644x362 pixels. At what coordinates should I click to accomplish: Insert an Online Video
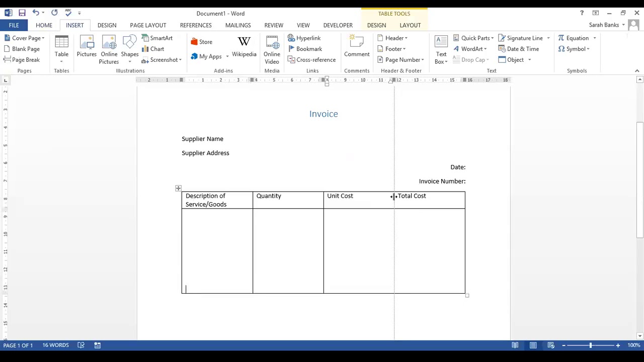click(x=272, y=50)
